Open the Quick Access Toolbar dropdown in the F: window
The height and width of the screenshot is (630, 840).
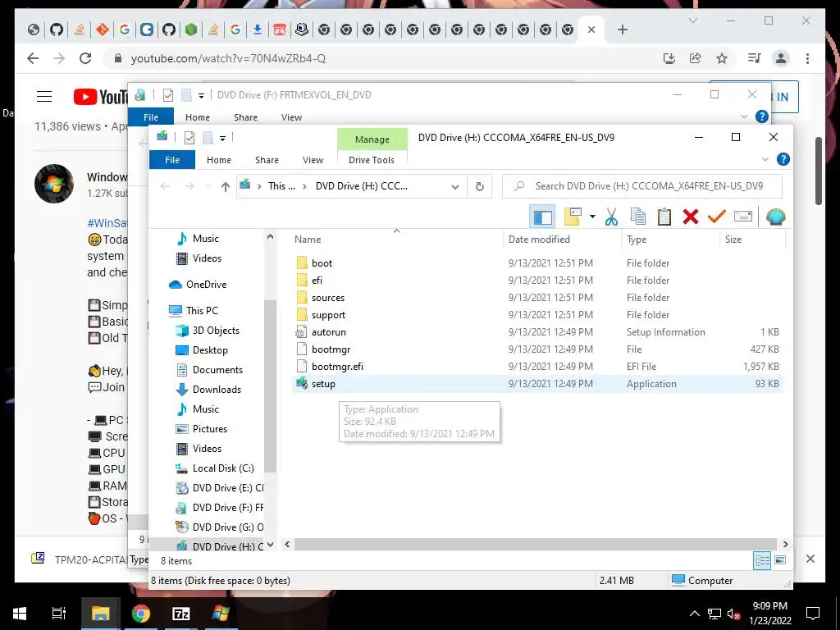tap(201, 96)
